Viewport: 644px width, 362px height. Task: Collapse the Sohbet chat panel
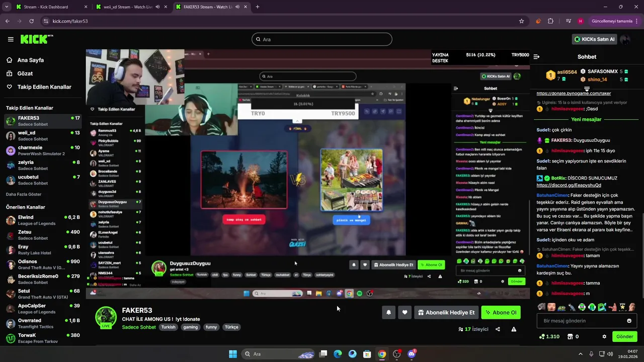[x=536, y=57]
